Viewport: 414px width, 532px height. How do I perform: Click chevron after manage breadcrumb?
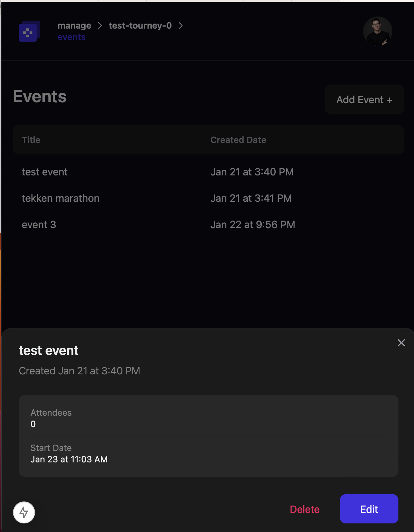[x=100, y=25]
